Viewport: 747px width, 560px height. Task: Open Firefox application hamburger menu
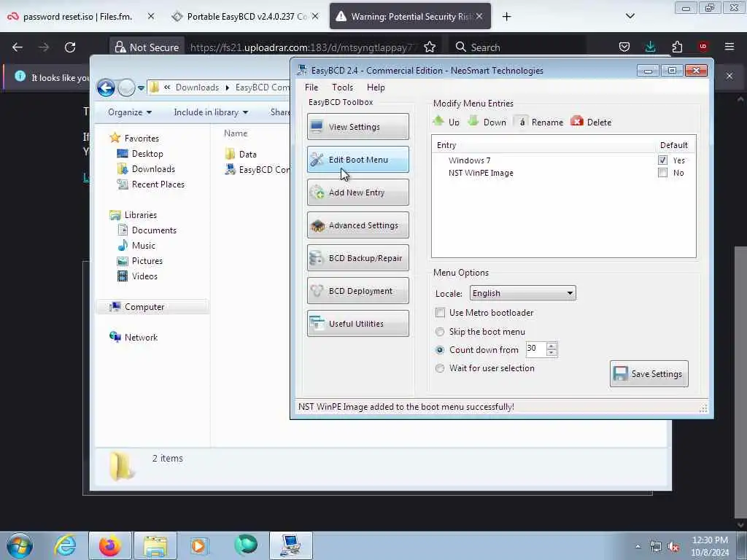tap(729, 47)
